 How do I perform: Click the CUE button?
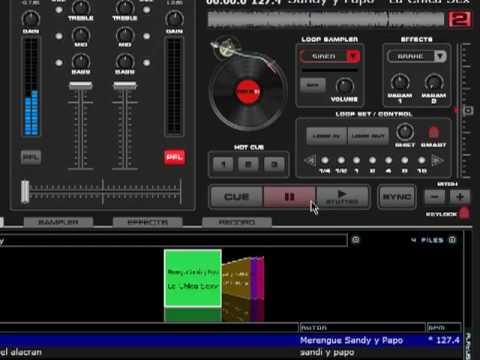[x=237, y=197]
